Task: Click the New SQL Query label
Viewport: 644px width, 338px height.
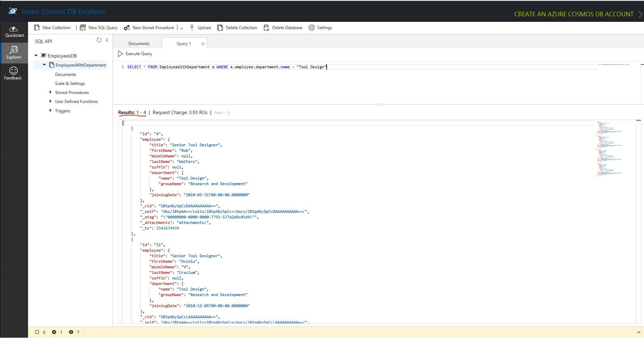Action: coord(103,28)
